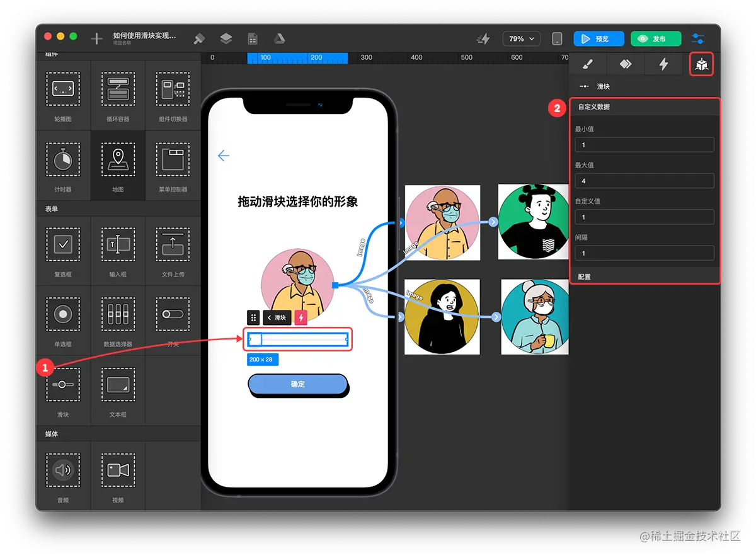Switch to the lightning events tab

click(663, 64)
